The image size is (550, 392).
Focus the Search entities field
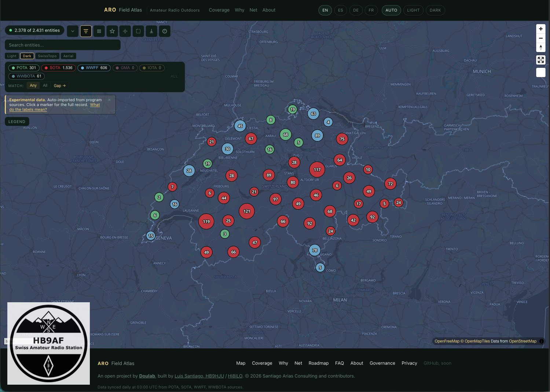[63, 45]
